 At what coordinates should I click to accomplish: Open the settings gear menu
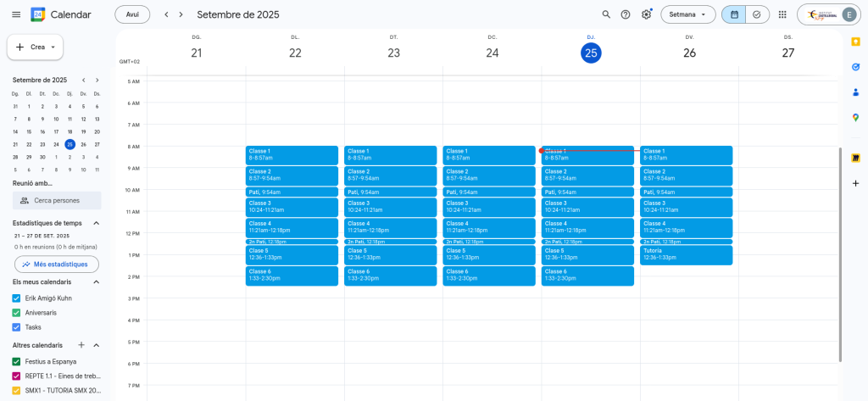coord(647,14)
